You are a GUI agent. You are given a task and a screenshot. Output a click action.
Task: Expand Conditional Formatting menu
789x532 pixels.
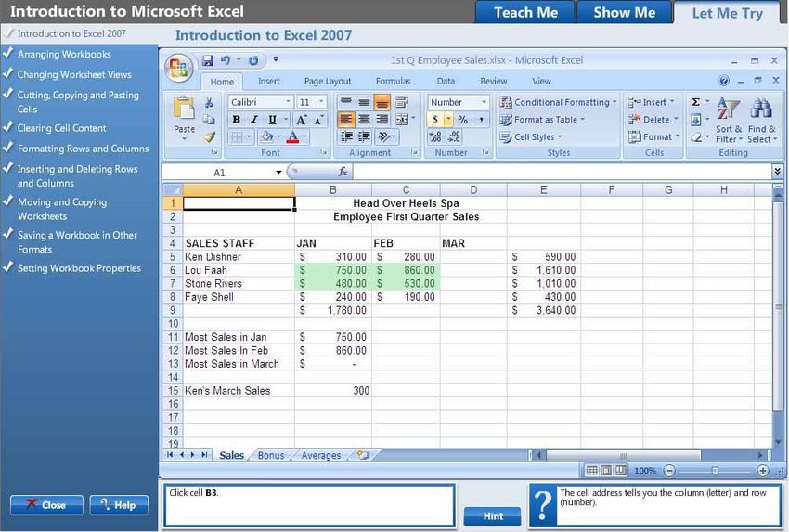[x=558, y=102]
